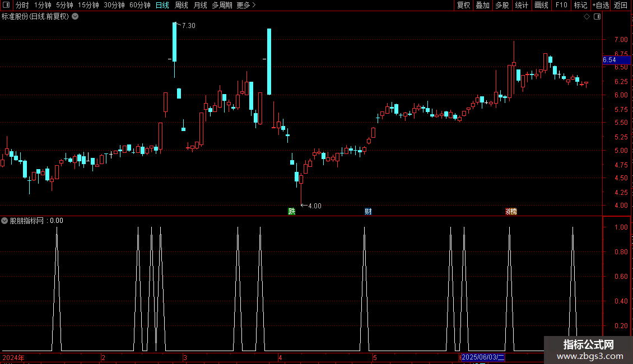
Task: Click the 7.30 high price label
Action: pyautogui.click(x=189, y=25)
